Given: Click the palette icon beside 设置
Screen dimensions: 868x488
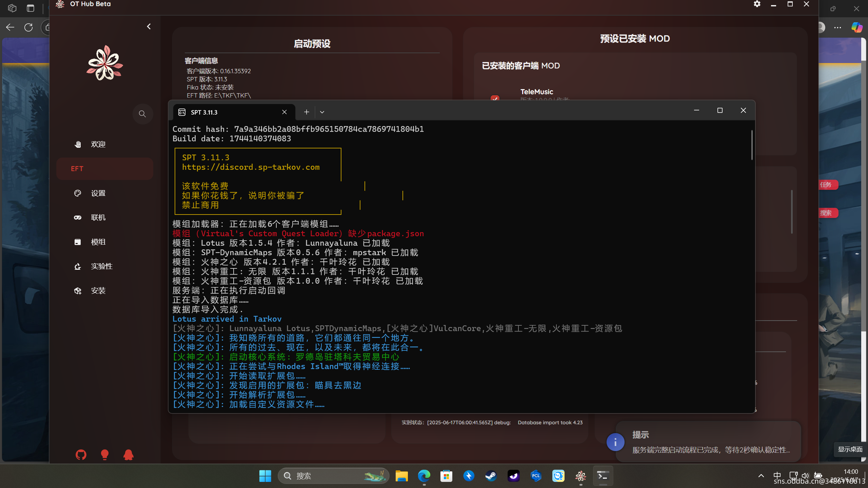Looking at the screenshot, I should click(x=78, y=193).
